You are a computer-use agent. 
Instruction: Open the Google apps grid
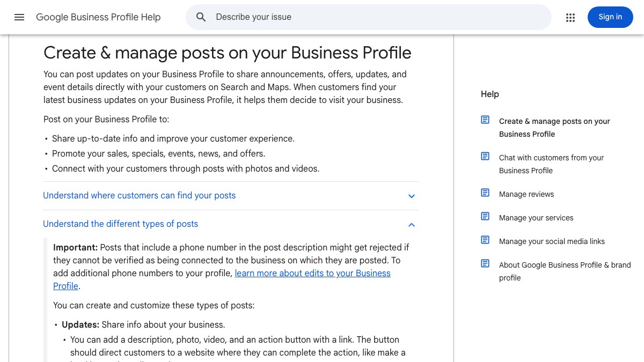click(x=570, y=18)
